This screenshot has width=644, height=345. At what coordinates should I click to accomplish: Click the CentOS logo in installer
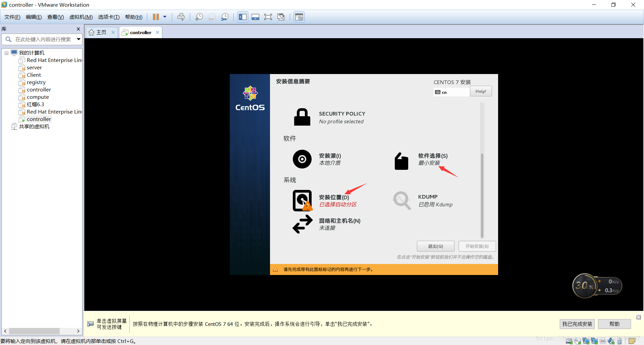pyautogui.click(x=250, y=98)
